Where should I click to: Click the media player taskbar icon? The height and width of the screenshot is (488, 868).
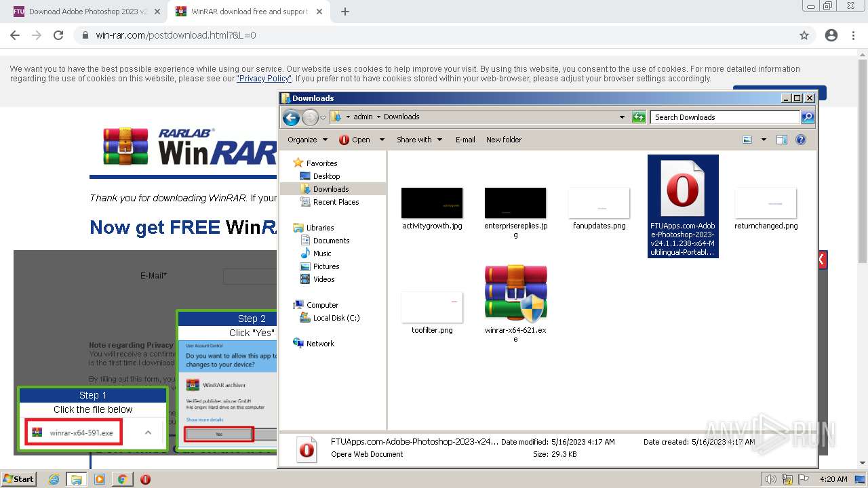(x=100, y=479)
